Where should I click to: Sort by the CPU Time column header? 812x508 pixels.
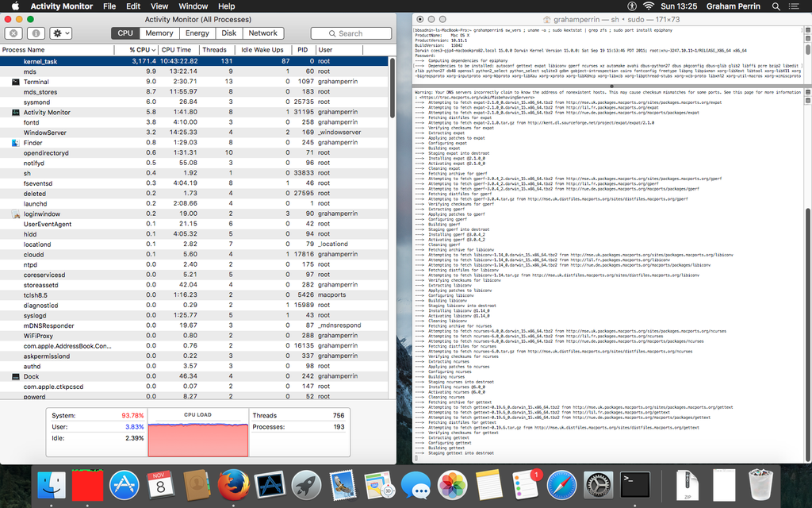pyautogui.click(x=178, y=50)
